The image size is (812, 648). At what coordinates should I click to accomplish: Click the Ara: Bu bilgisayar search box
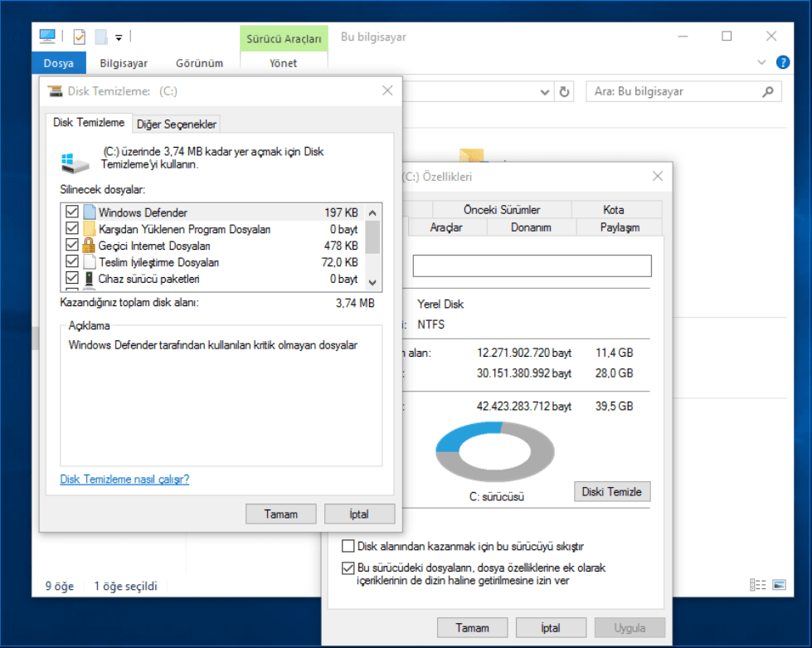point(683,92)
